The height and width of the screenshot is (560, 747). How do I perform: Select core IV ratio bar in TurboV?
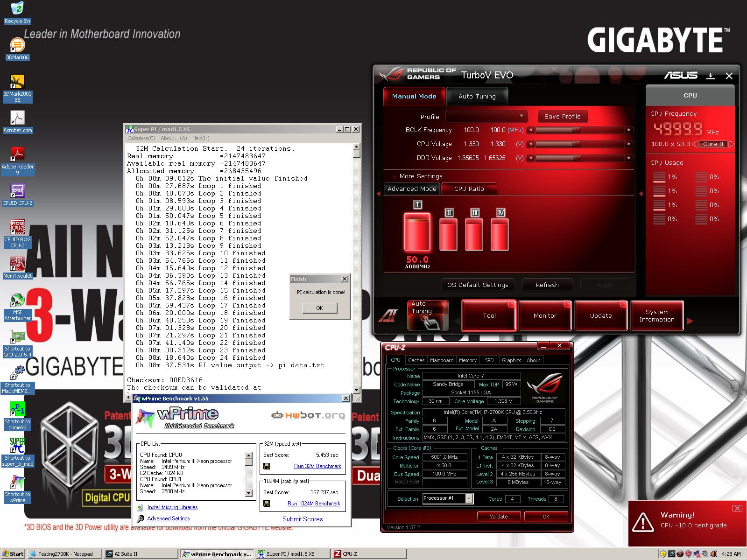pos(500,235)
